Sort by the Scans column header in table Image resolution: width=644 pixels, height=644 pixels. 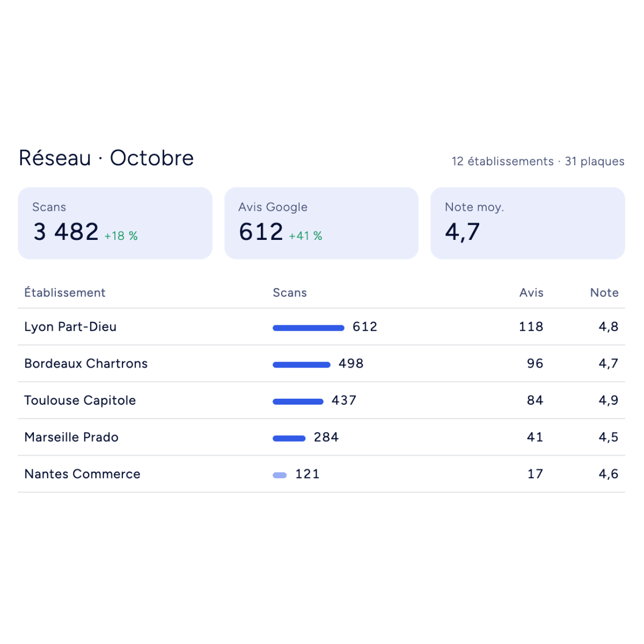coord(290,292)
